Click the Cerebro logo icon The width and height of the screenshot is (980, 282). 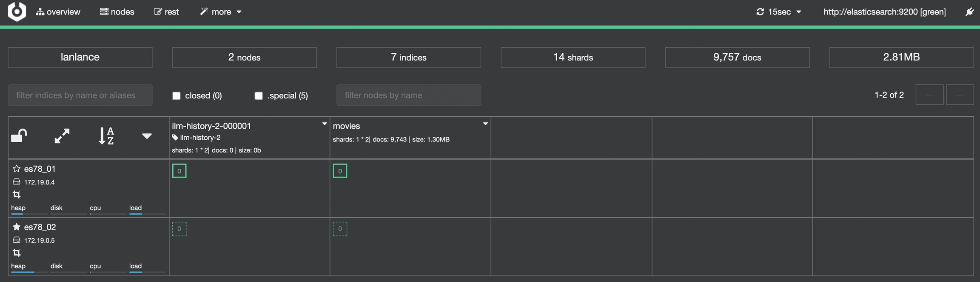[x=17, y=12]
